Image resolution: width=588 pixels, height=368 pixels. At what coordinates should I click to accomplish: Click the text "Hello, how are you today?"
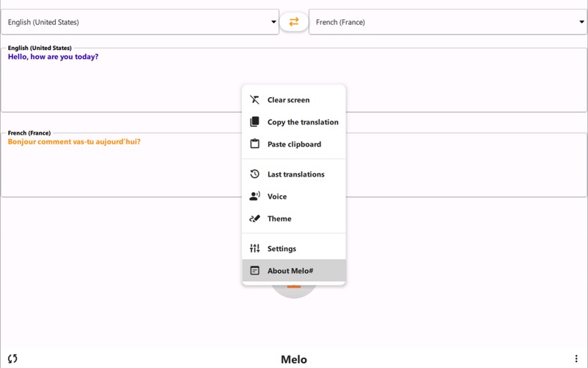click(x=53, y=57)
